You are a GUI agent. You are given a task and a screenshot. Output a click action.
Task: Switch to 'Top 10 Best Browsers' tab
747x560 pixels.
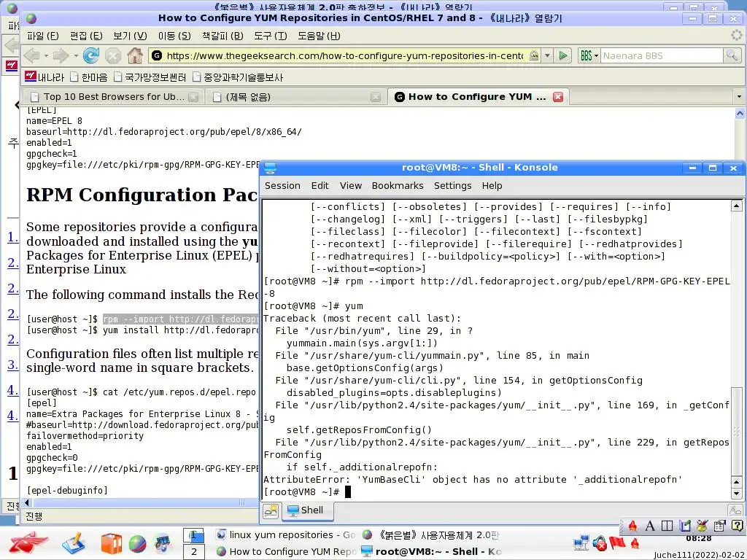pyautogui.click(x=113, y=97)
